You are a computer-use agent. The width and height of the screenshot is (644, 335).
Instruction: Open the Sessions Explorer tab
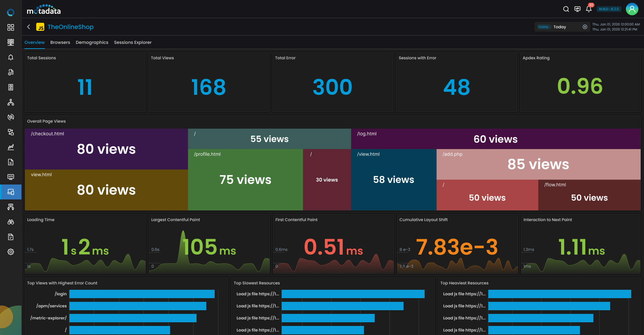coord(132,43)
